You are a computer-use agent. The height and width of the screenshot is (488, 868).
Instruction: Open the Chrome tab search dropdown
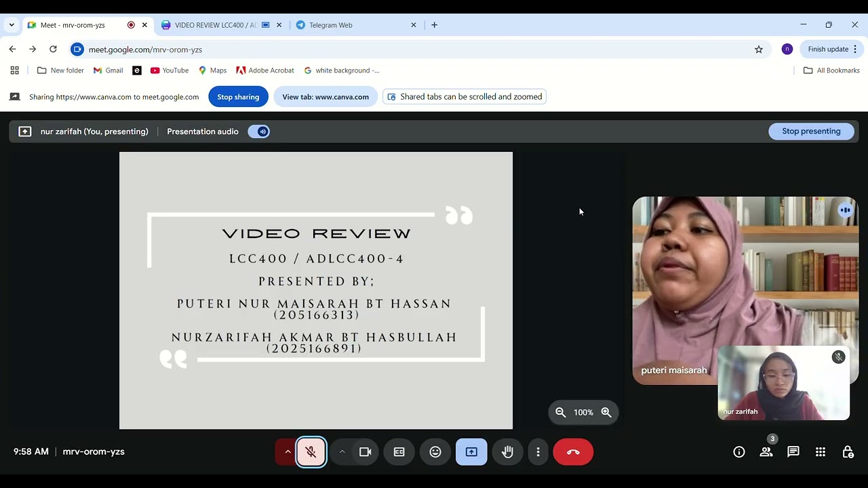coord(12,25)
